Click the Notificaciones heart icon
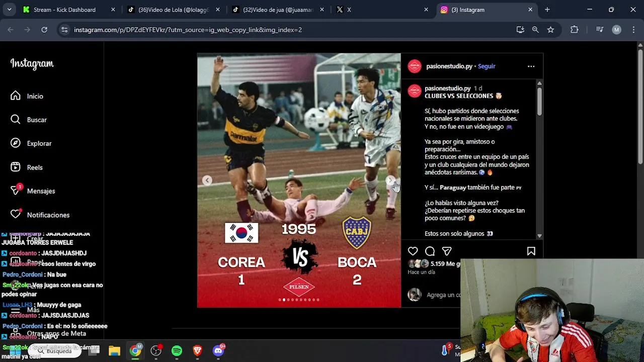Screen dimensions: 644x362 [16, 214]
